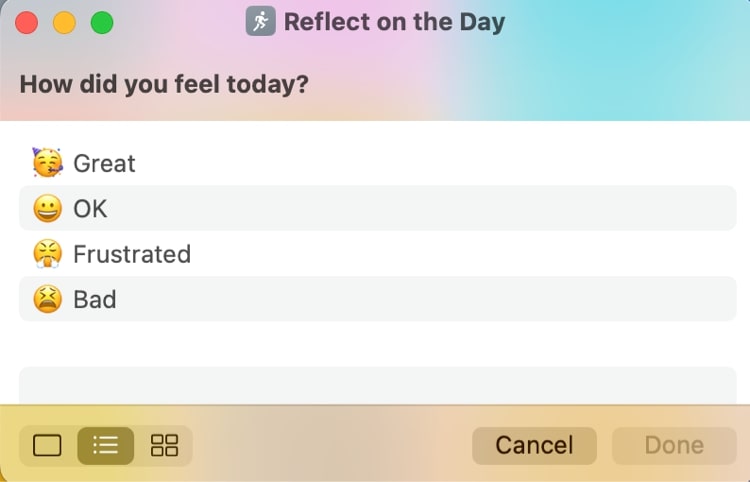Switch to list view layout
This screenshot has width=750, height=482.
[105, 446]
